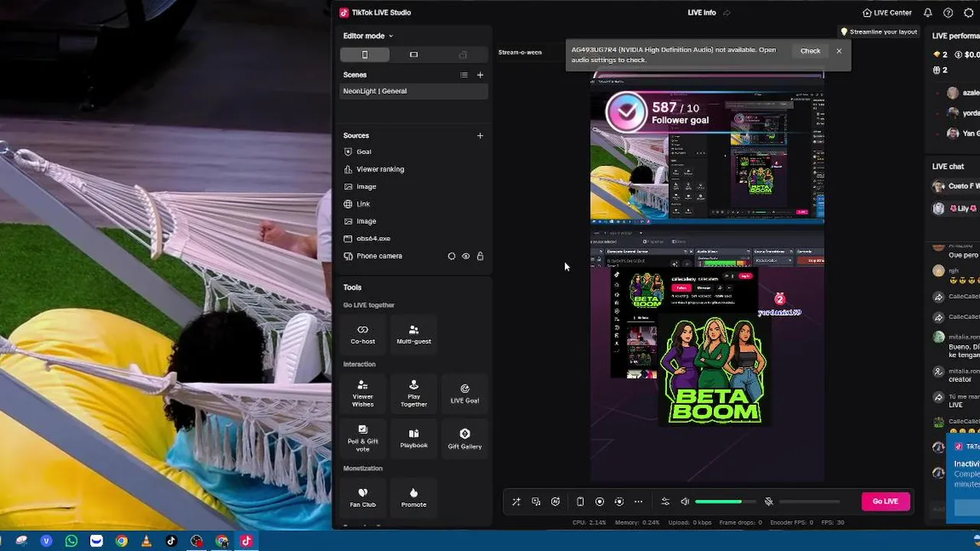980x551 pixels.
Task: Switch to portrait layout mode
Action: click(x=364, y=54)
